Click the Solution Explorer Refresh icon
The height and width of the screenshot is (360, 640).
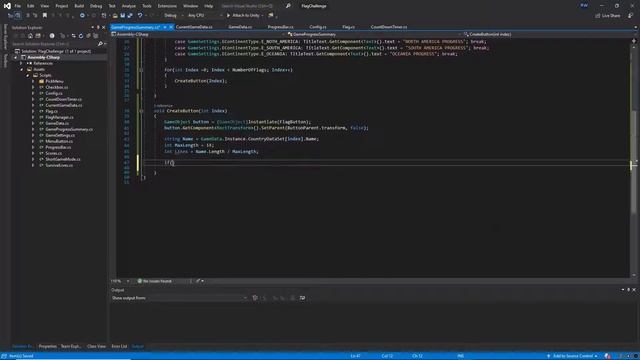pos(81,36)
